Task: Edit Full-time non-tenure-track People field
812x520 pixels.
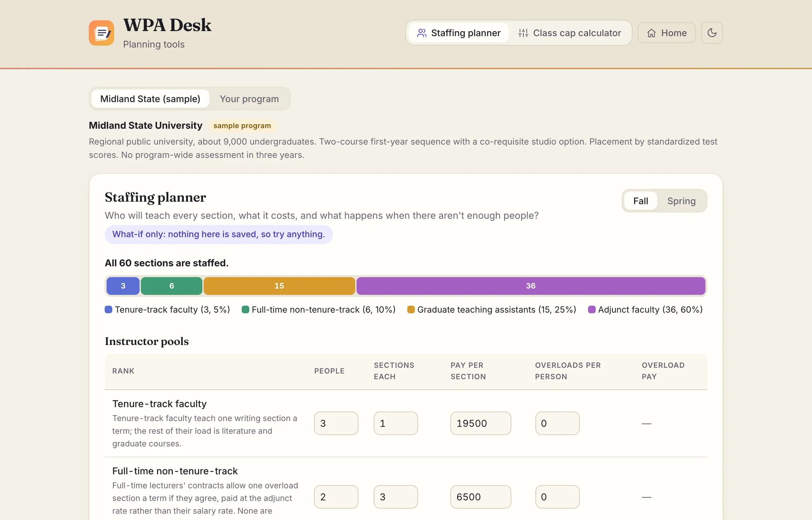Action: [x=336, y=497]
